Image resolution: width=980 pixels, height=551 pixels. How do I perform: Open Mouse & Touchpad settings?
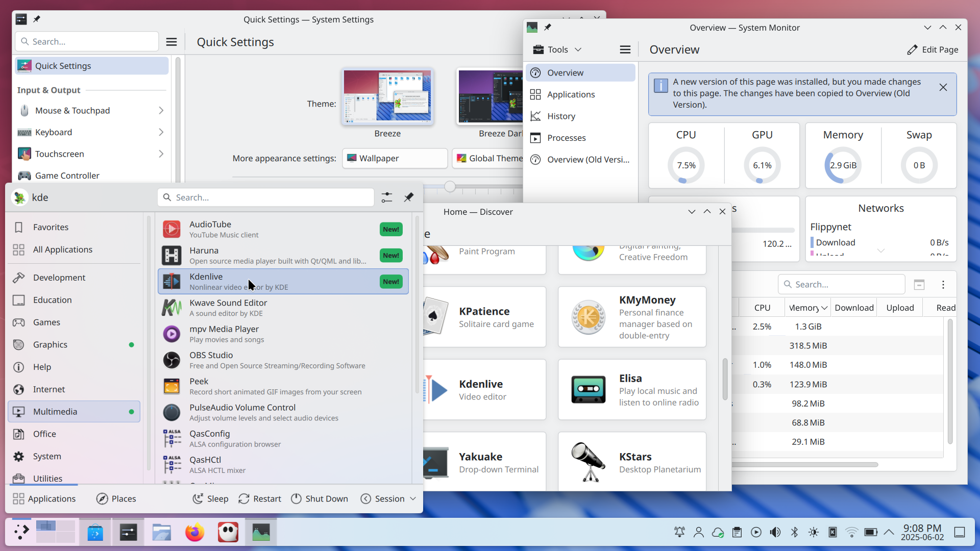[72, 110]
